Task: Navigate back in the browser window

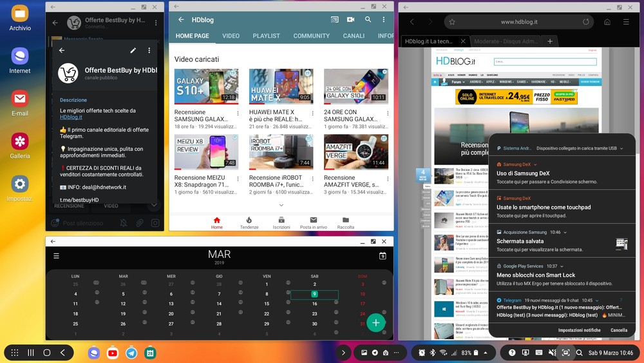Action: 412,22
